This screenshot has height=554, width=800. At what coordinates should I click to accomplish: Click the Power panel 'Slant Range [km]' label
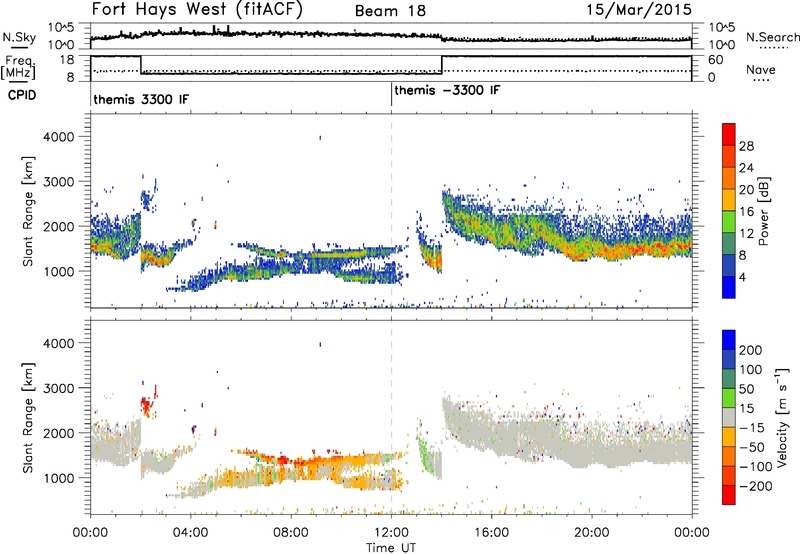point(28,211)
